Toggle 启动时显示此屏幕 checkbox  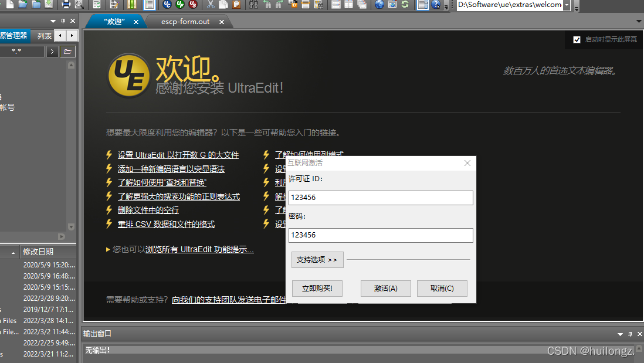pos(577,39)
